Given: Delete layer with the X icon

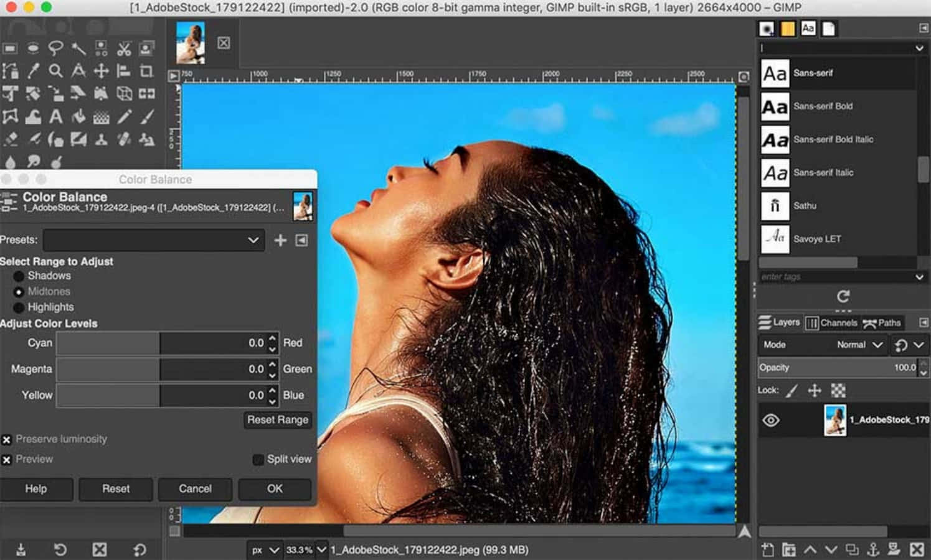Looking at the screenshot, I should point(917,549).
